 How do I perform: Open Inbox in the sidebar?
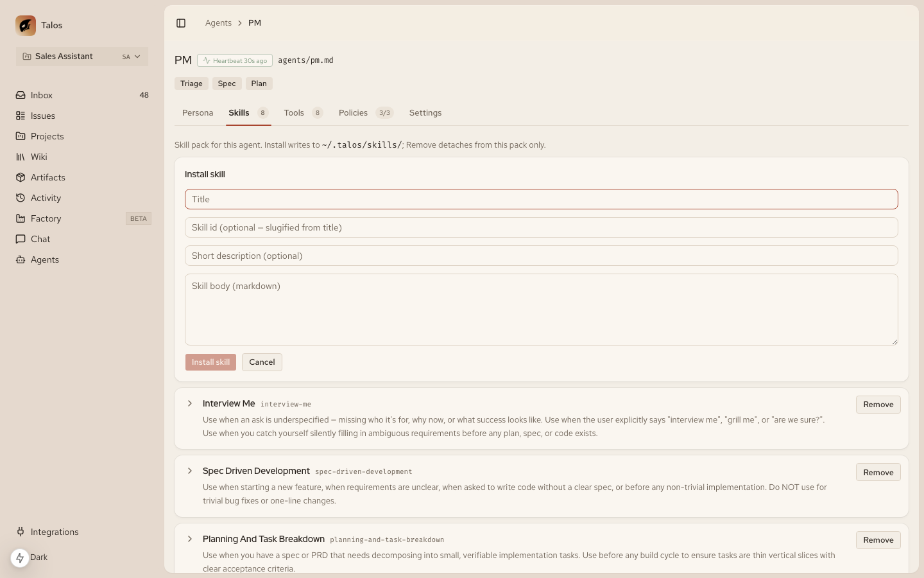click(82, 95)
